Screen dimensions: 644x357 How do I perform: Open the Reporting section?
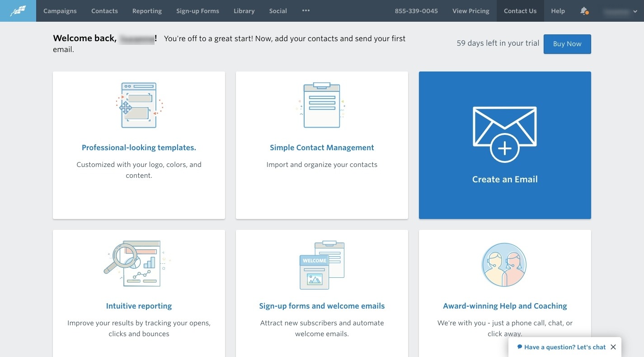click(147, 11)
